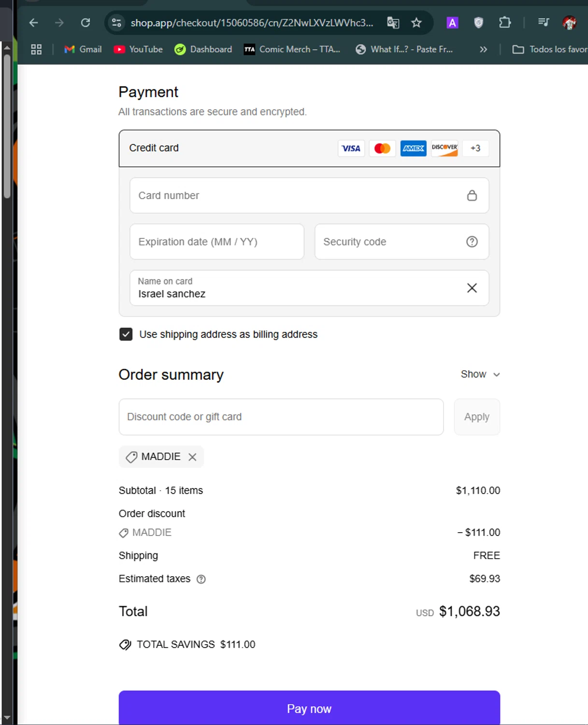Clear the Name on card field
The width and height of the screenshot is (588, 725).
[472, 288]
